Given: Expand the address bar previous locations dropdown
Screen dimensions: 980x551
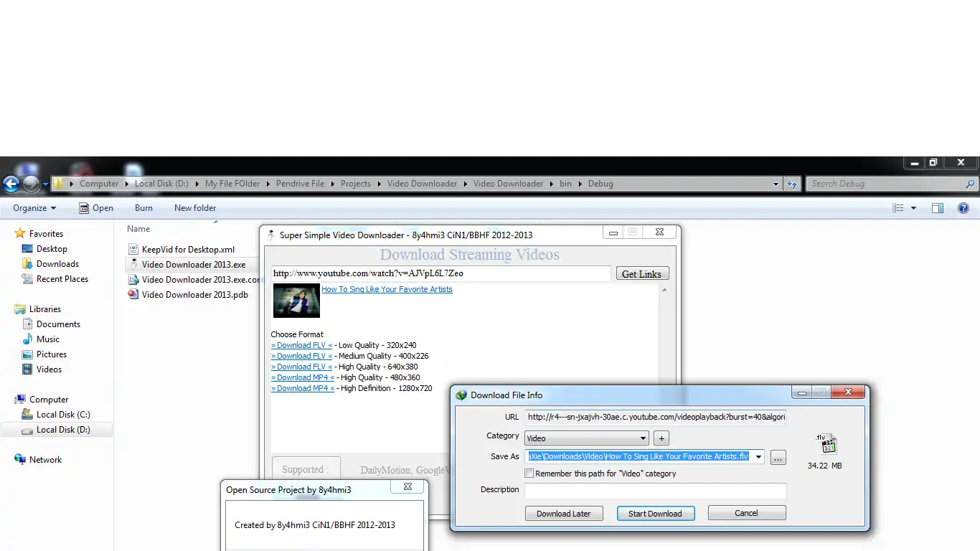Looking at the screenshot, I should [x=776, y=184].
